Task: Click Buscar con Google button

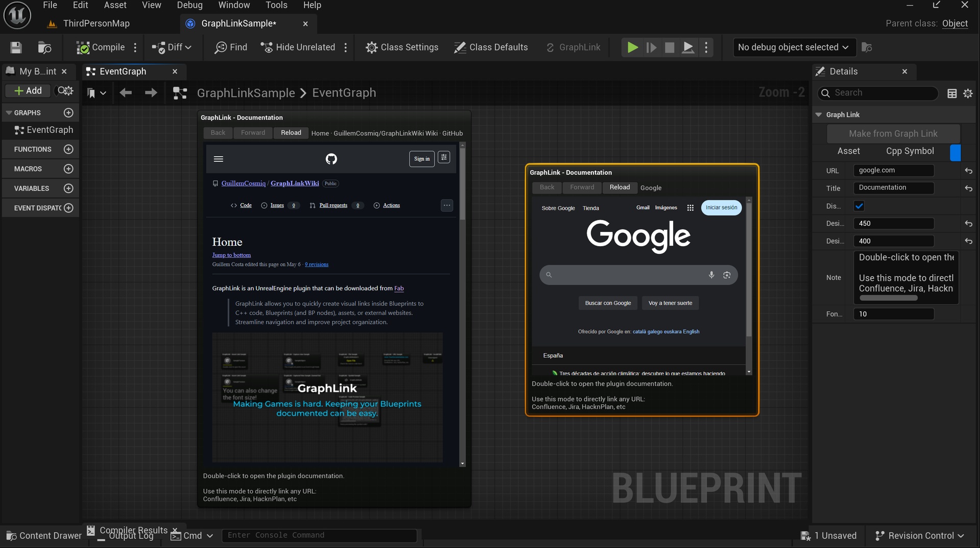Action: 608,303
